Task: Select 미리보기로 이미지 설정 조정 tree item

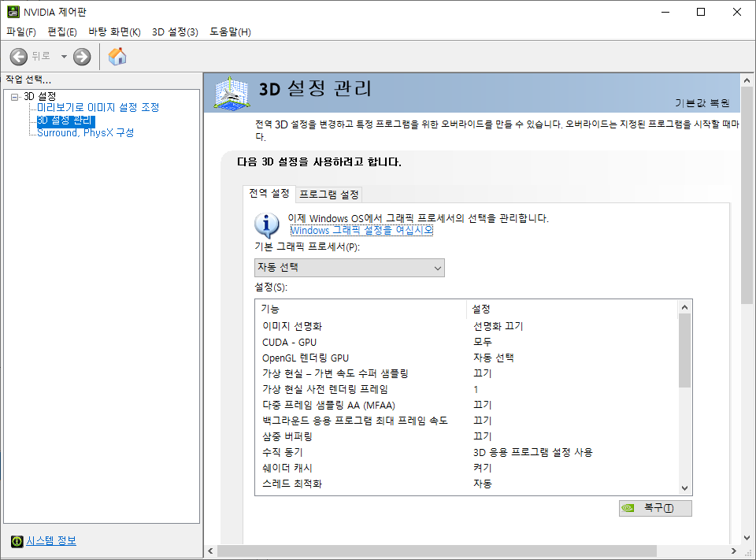Action: pyautogui.click(x=98, y=107)
